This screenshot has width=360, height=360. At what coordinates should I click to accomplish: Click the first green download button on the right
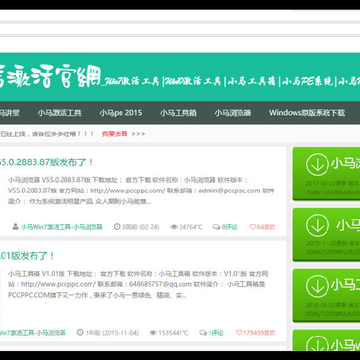pyautogui.click(x=326, y=173)
